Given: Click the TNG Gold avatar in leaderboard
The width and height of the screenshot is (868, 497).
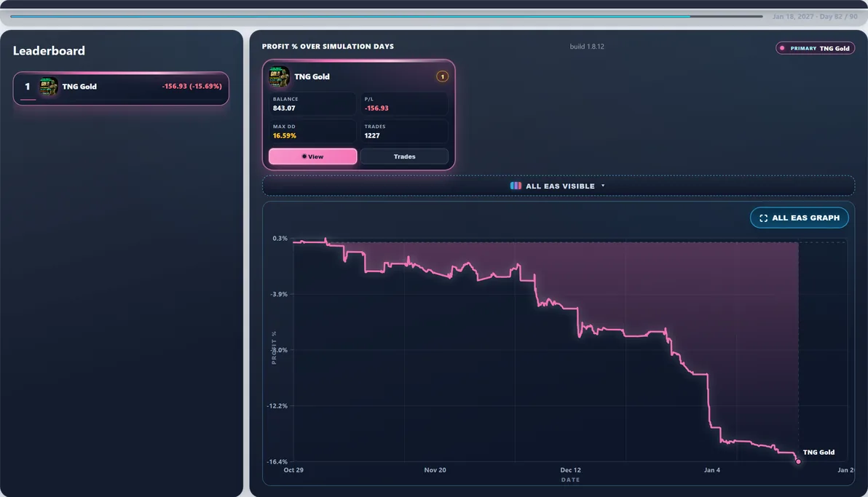Looking at the screenshot, I should coord(49,87).
